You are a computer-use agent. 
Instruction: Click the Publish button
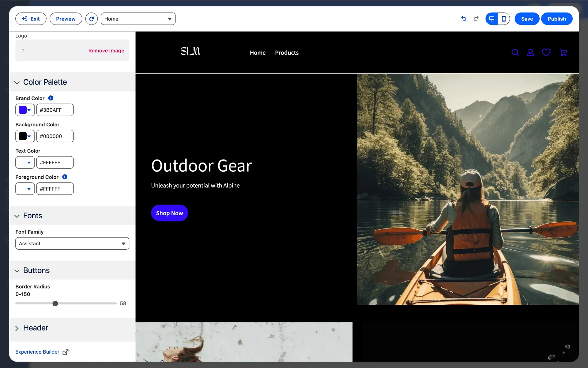point(556,19)
